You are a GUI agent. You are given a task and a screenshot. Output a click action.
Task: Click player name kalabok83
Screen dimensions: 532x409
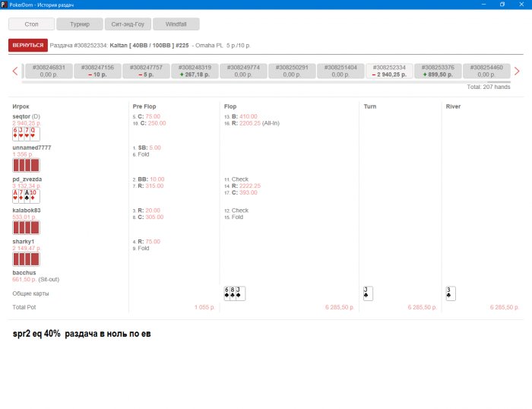27,210
